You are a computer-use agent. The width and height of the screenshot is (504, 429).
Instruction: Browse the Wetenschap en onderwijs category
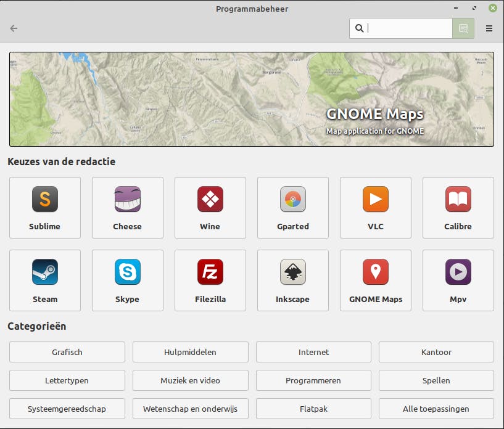[190, 409]
